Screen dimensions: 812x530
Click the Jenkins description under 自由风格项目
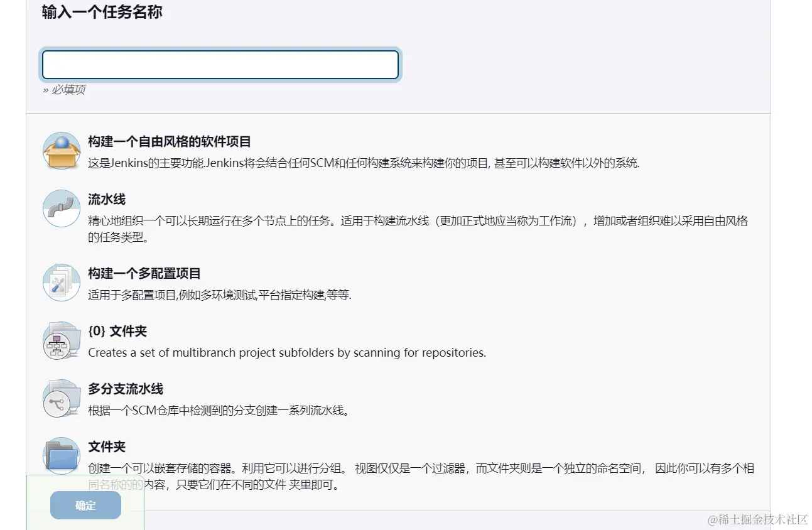[x=364, y=163]
